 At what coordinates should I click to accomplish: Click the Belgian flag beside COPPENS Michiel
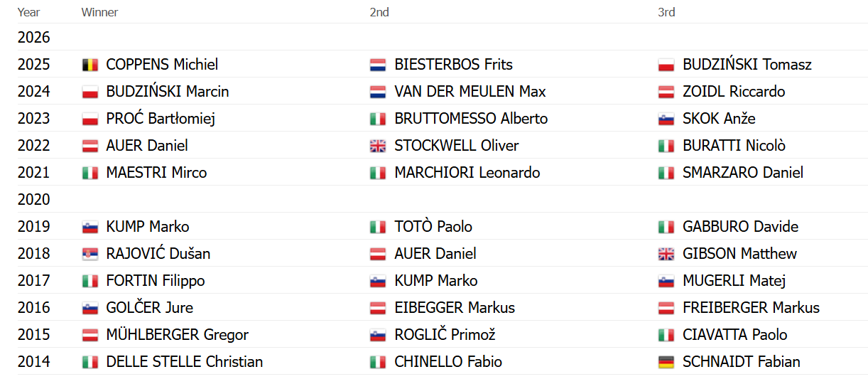tap(89, 65)
